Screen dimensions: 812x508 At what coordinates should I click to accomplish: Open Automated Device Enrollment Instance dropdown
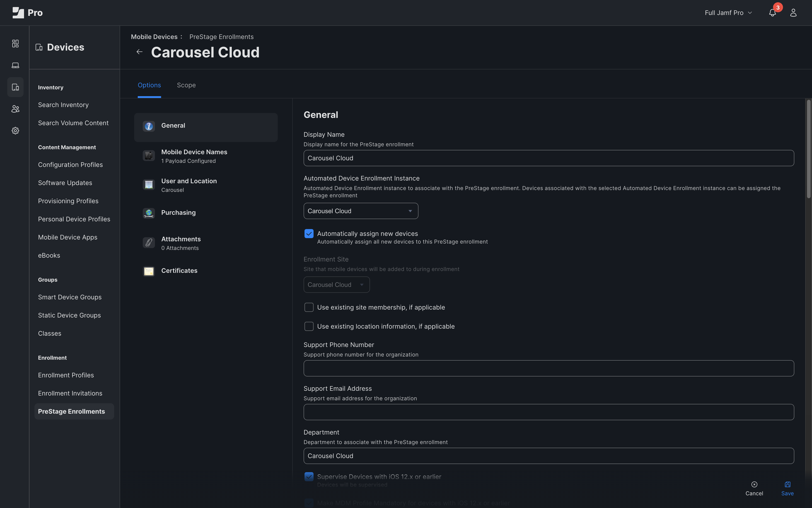(361, 211)
